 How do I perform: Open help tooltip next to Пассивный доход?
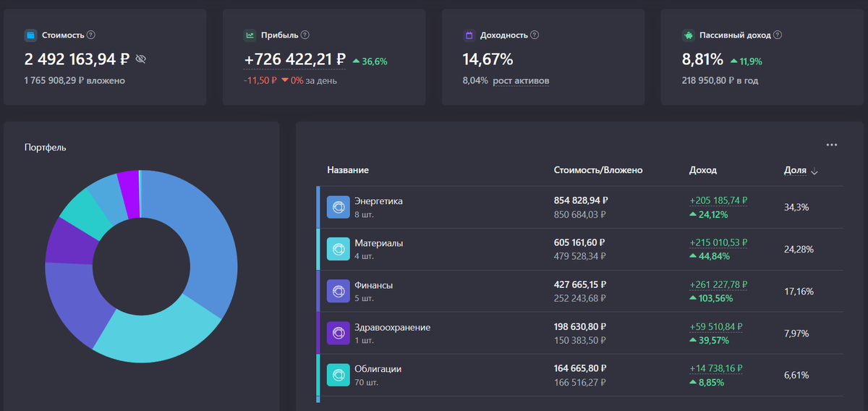pyautogui.click(x=778, y=35)
